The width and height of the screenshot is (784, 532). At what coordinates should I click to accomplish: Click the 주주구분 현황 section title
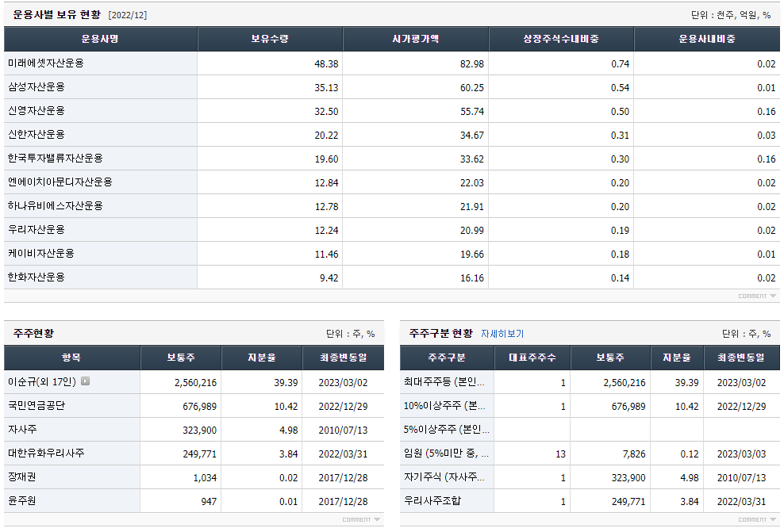(441, 333)
